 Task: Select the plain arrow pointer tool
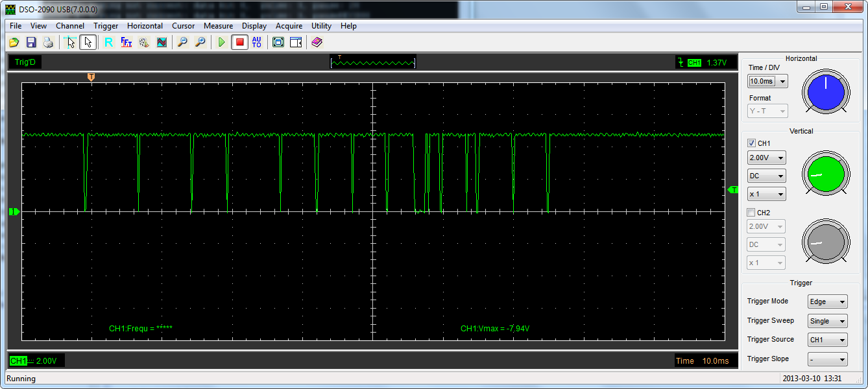(88, 42)
